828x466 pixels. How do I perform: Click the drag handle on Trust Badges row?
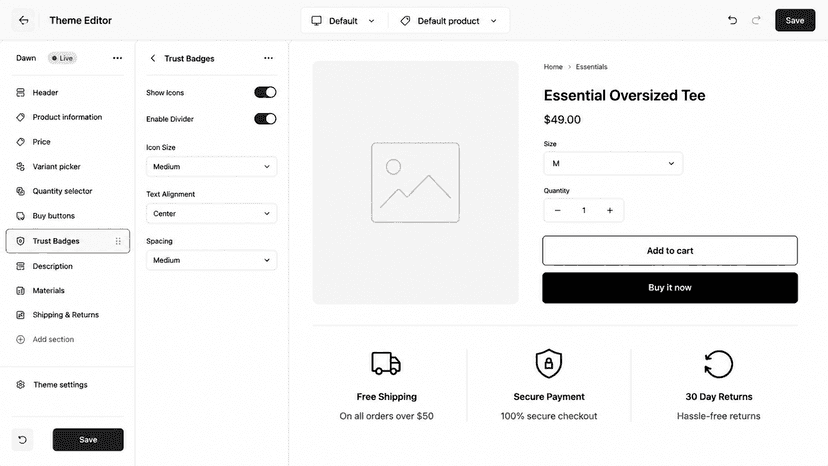pos(118,241)
